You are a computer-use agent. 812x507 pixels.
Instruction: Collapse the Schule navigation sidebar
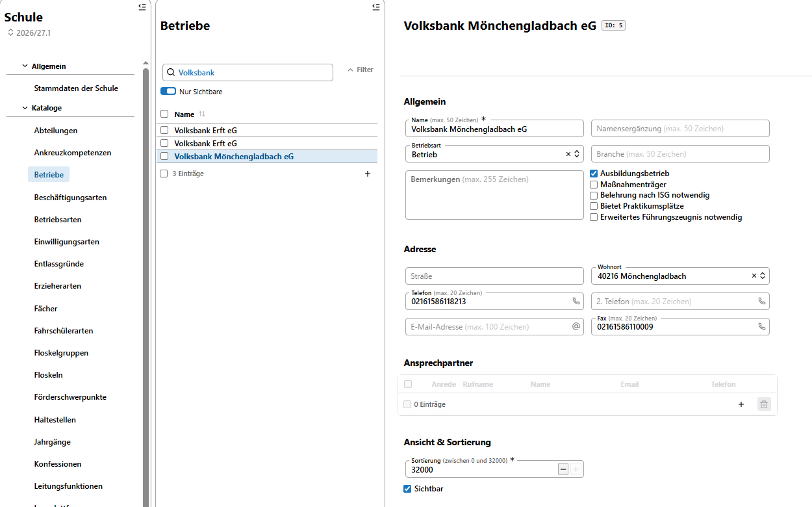[142, 6]
